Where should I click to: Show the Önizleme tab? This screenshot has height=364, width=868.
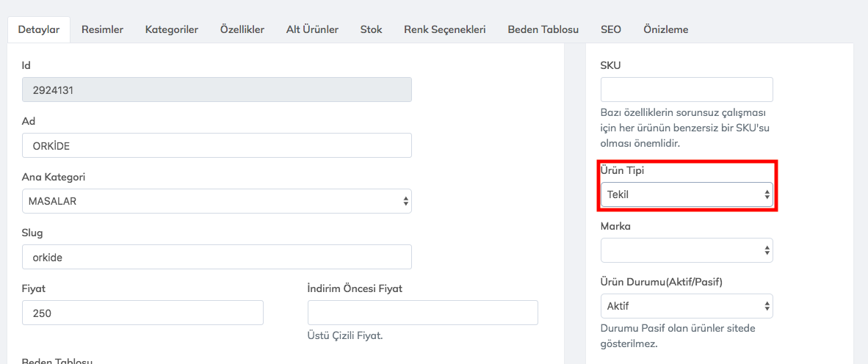665,29
